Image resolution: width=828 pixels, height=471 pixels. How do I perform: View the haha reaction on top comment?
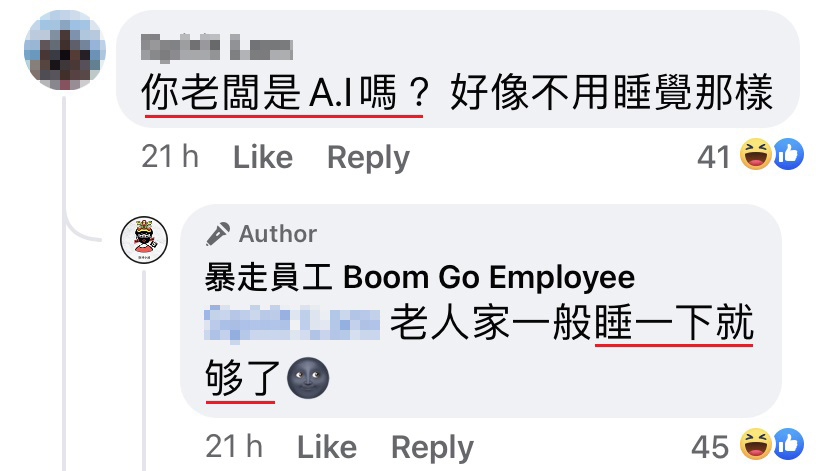pyautogui.click(x=756, y=154)
